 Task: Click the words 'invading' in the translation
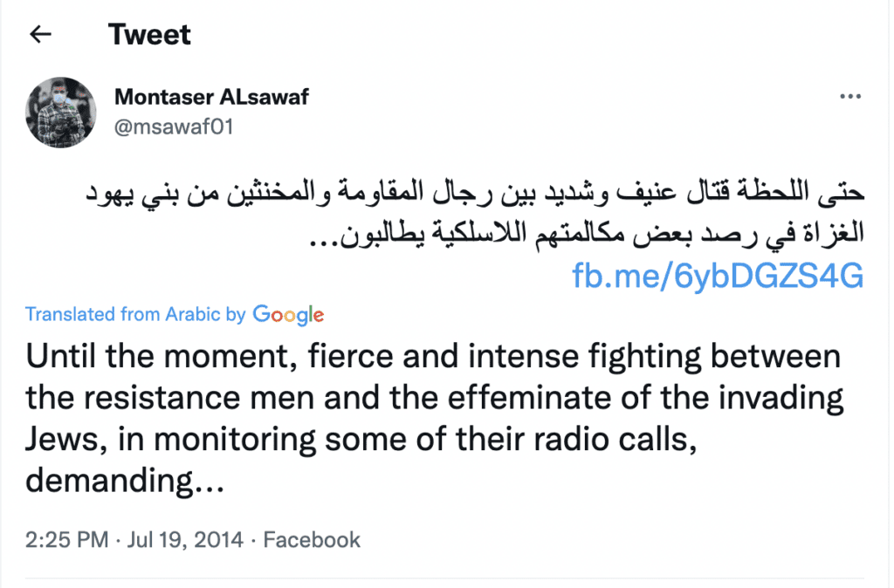point(781,399)
